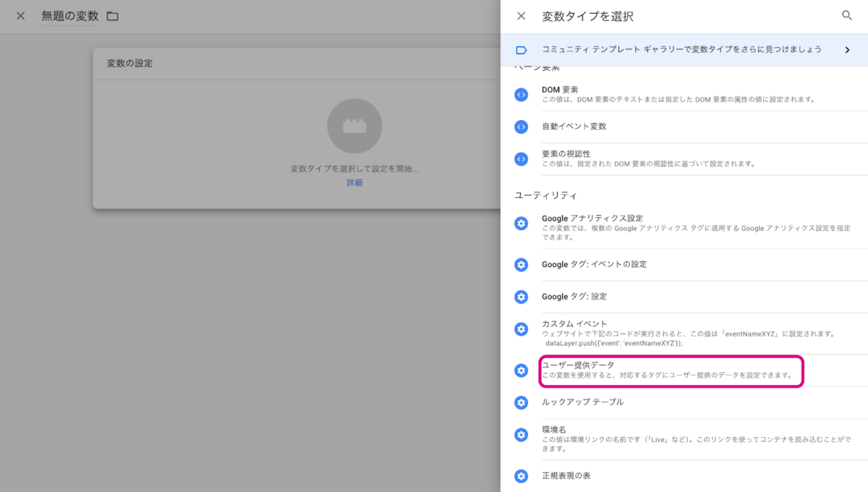Click gear icon for Google タグ: イベントの設定
The height and width of the screenshot is (492, 868).
click(x=521, y=265)
